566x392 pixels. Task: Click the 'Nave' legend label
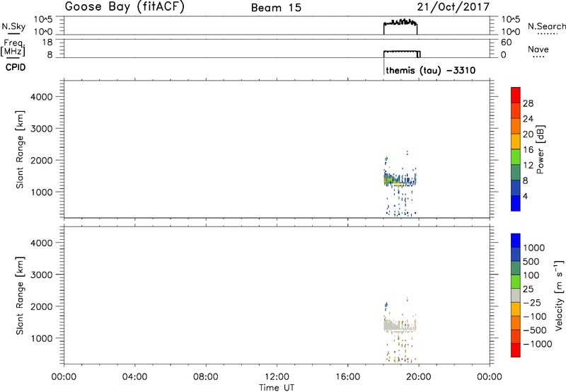click(x=538, y=49)
